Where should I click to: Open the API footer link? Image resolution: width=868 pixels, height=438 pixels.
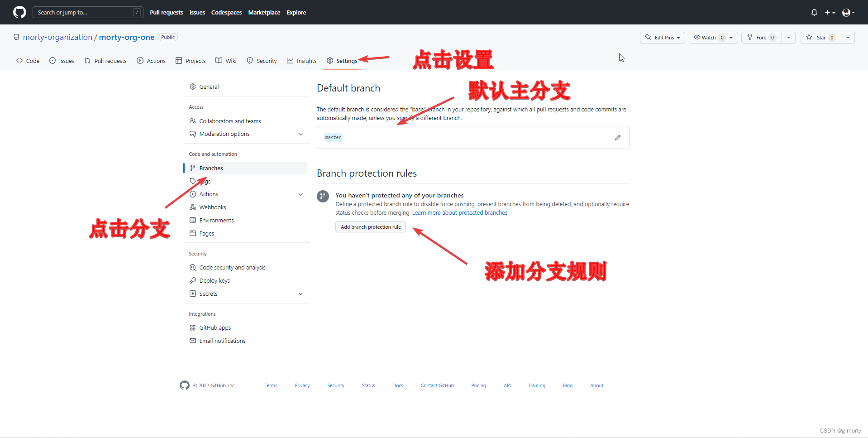click(507, 385)
